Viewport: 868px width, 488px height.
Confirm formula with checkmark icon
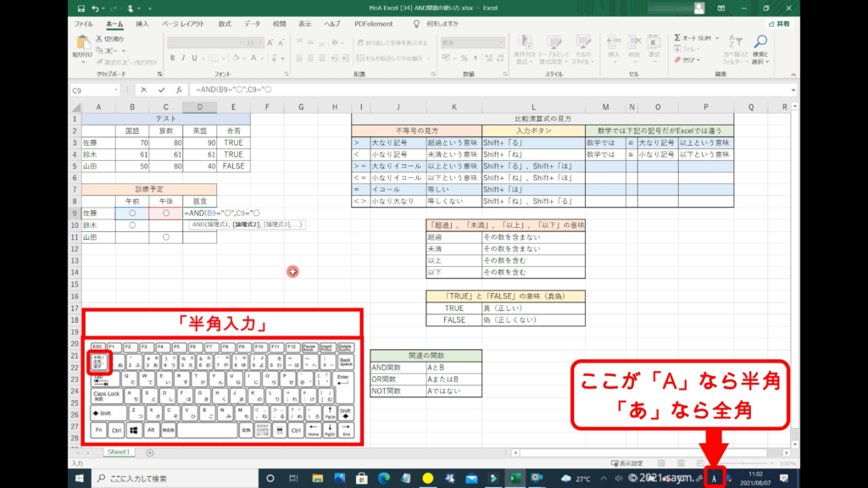pos(161,90)
